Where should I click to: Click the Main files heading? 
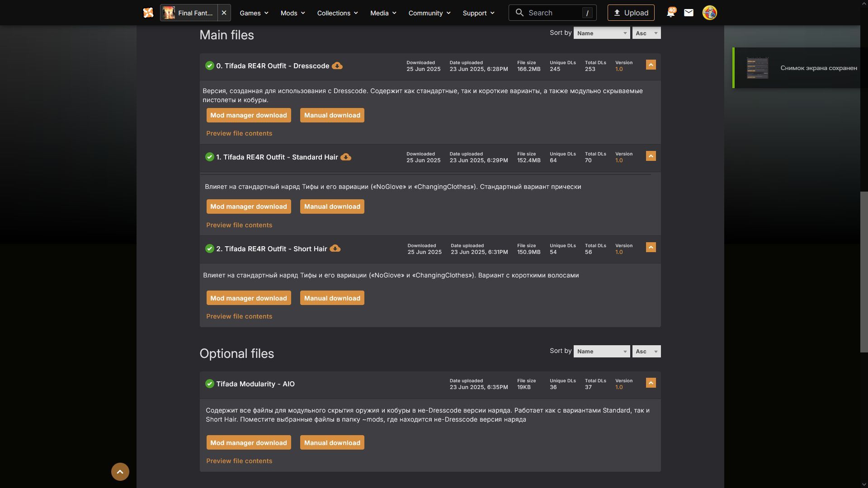[x=226, y=35]
